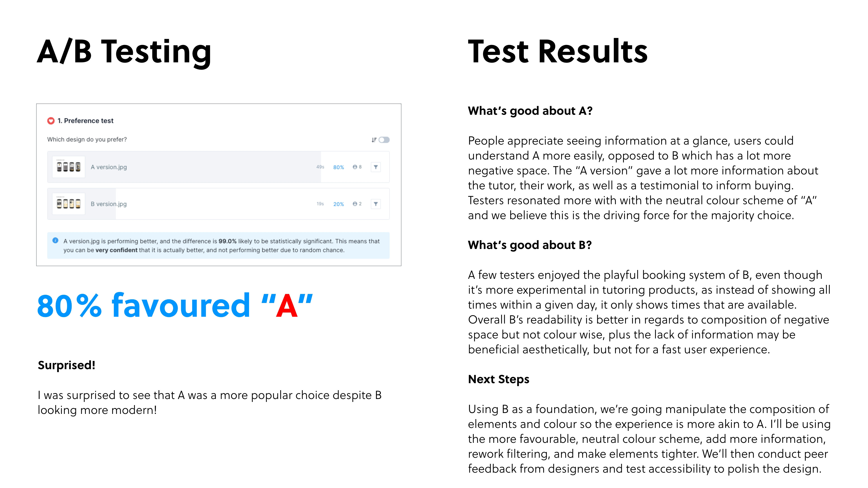Filter by B version.jpg responses
This screenshot has height=488, width=868.
pos(376,204)
